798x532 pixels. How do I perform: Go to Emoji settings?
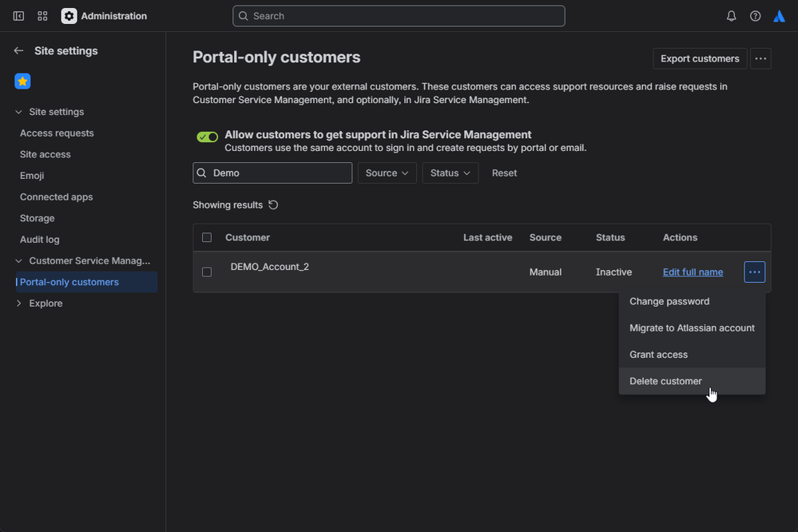click(32, 176)
